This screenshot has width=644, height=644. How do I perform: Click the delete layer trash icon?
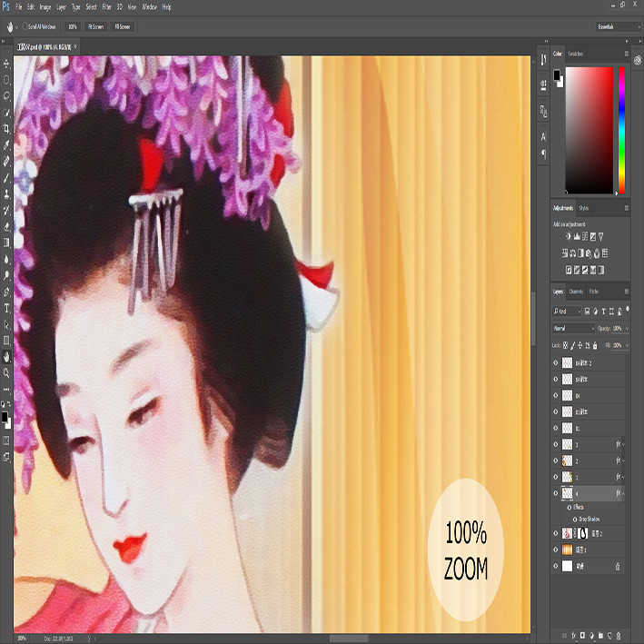(x=619, y=635)
